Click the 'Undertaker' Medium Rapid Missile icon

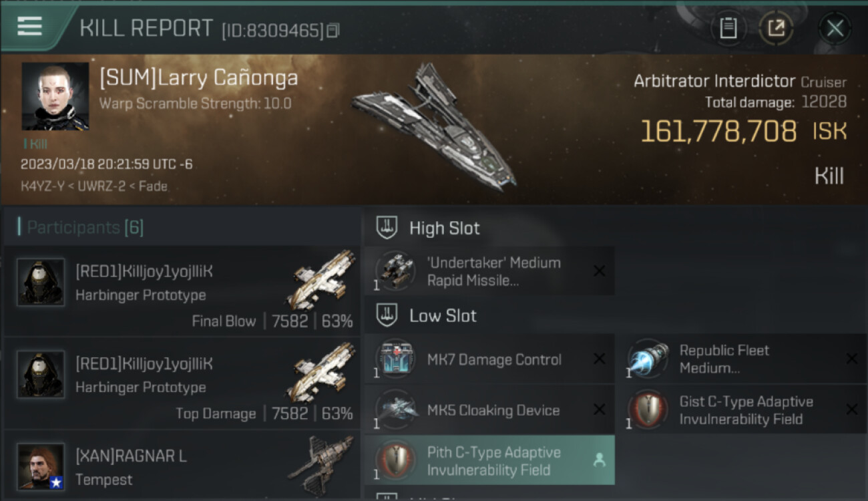(396, 271)
